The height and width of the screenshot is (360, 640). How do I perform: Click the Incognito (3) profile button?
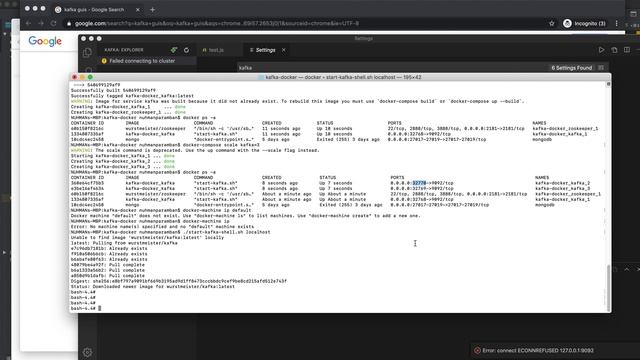coord(584,24)
